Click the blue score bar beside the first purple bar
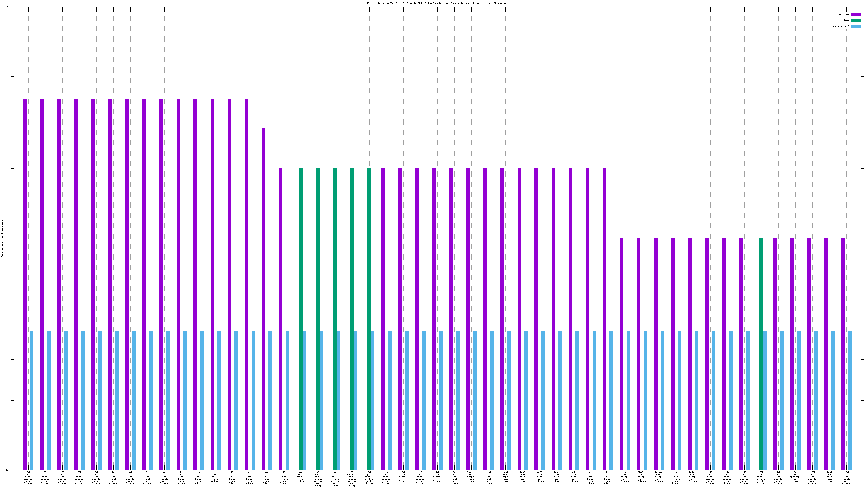Image resolution: width=868 pixels, height=488 pixels. coord(32,400)
